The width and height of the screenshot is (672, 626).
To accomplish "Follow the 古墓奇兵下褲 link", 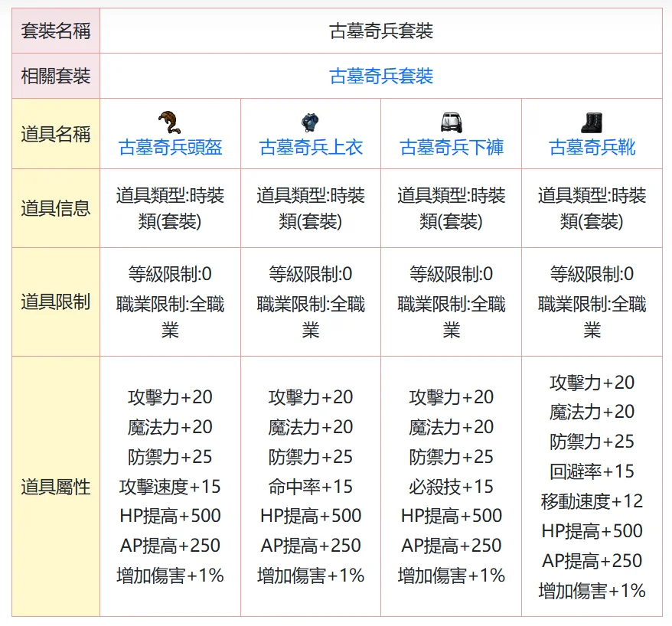I will coord(452,147).
